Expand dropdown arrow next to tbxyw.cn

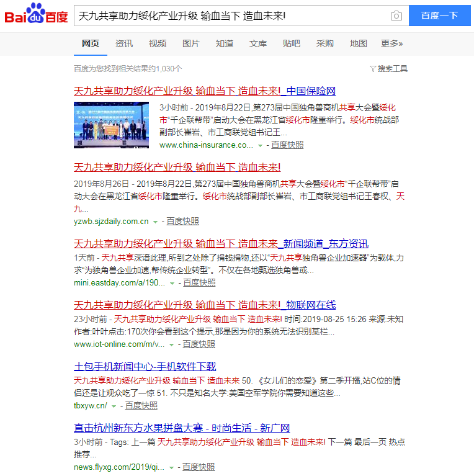coord(114,406)
